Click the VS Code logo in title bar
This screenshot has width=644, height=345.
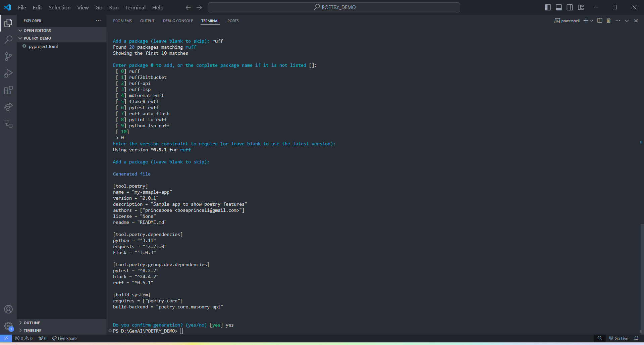[x=7, y=7]
